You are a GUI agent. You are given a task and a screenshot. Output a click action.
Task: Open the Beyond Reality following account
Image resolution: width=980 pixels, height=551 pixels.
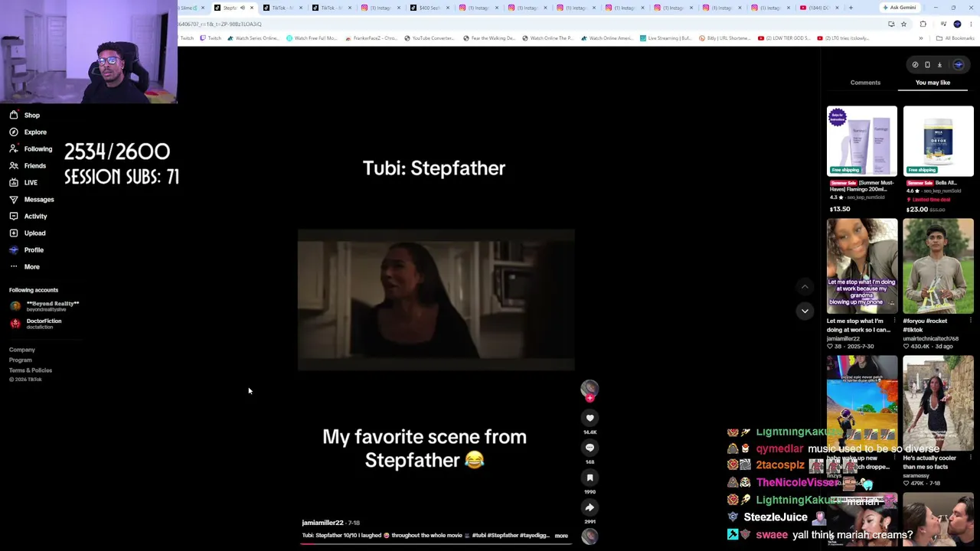pos(44,306)
